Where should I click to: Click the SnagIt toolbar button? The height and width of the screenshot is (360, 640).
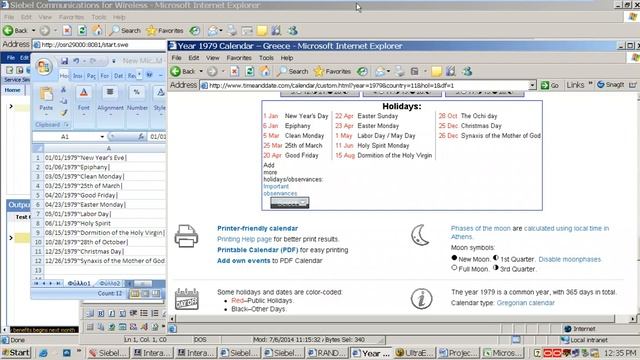610,85
